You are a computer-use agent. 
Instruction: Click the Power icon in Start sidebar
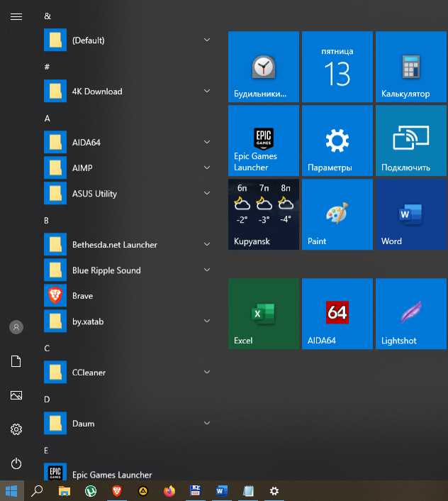tap(16, 463)
